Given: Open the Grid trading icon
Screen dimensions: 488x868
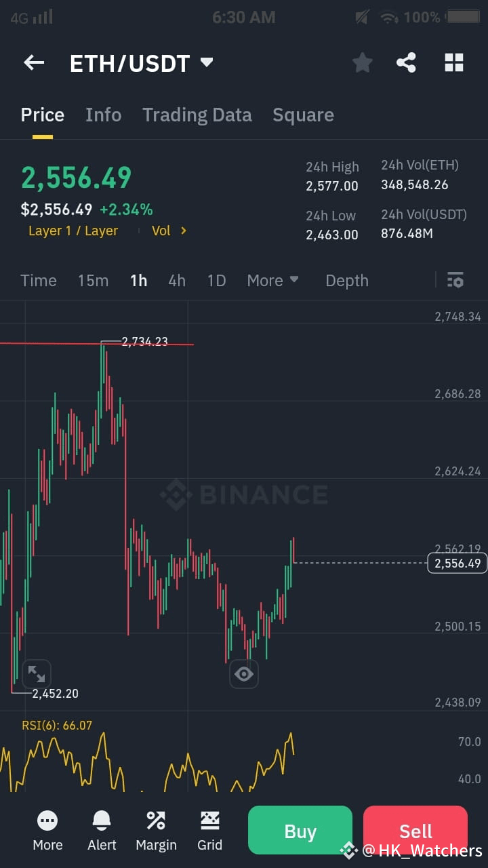Looking at the screenshot, I should [210, 821].
